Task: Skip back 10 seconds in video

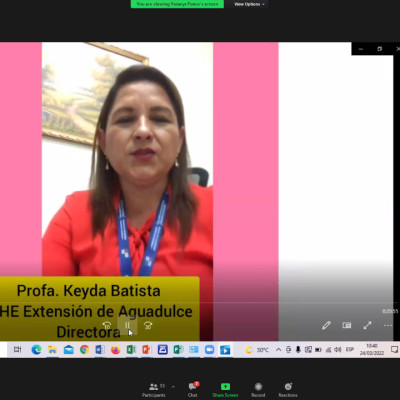Action: [x=107, y=325]
